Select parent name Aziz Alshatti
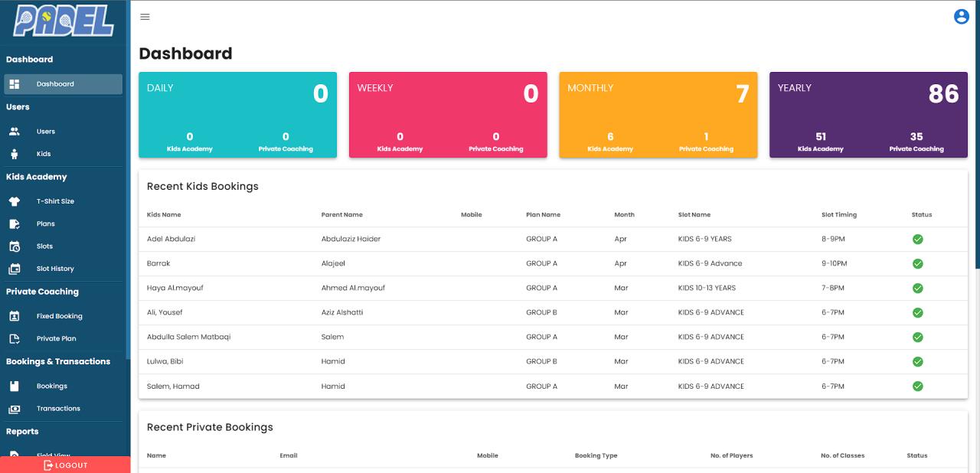Screen dimensions: 980x473 342,312
